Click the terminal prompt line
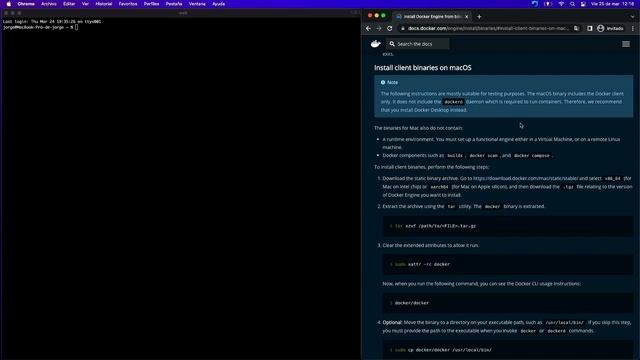 pyautogui.click(x=40, y=27)
